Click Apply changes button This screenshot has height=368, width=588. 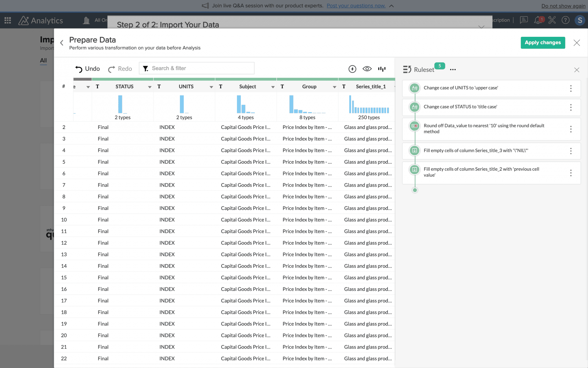pyautogui.click(x=543, y=43)
